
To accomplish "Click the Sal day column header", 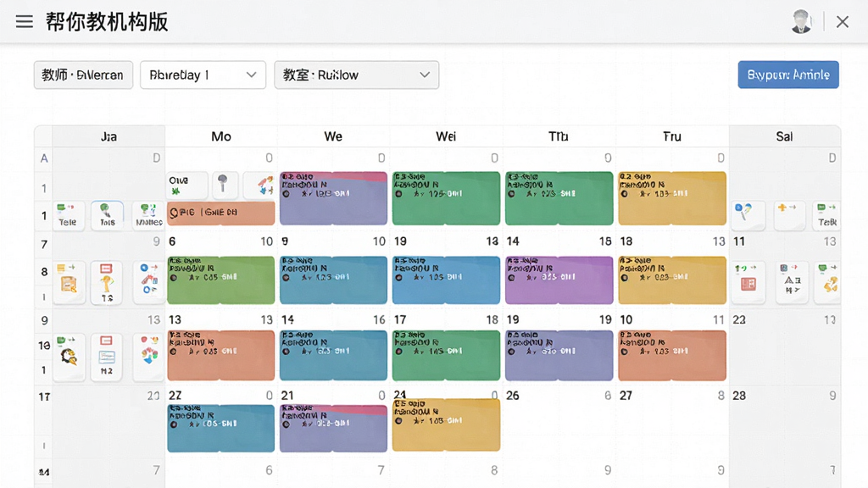I will click(x=784, y=136).
